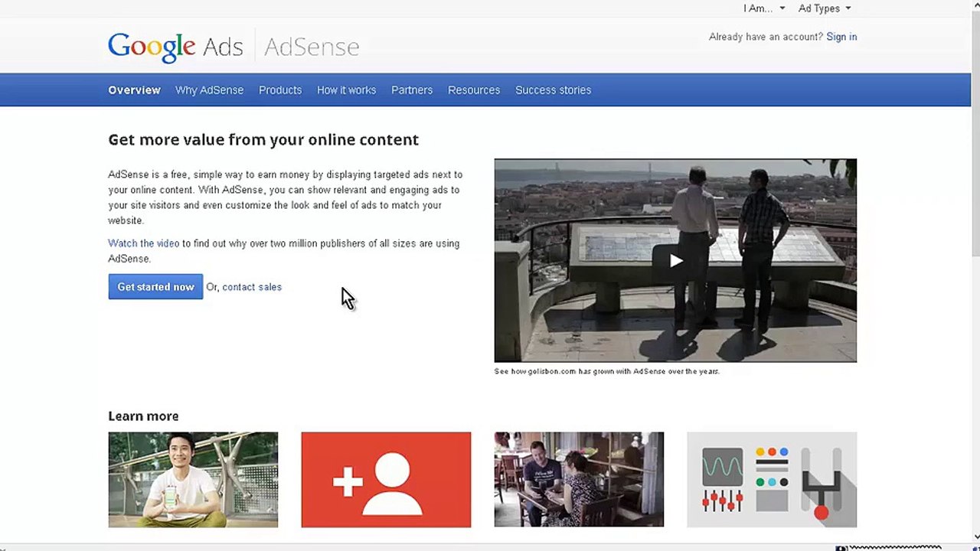Viewport: 980px width, 551px height.
Task: Click the mixer controls icon tile
Action: coord(772,480)
